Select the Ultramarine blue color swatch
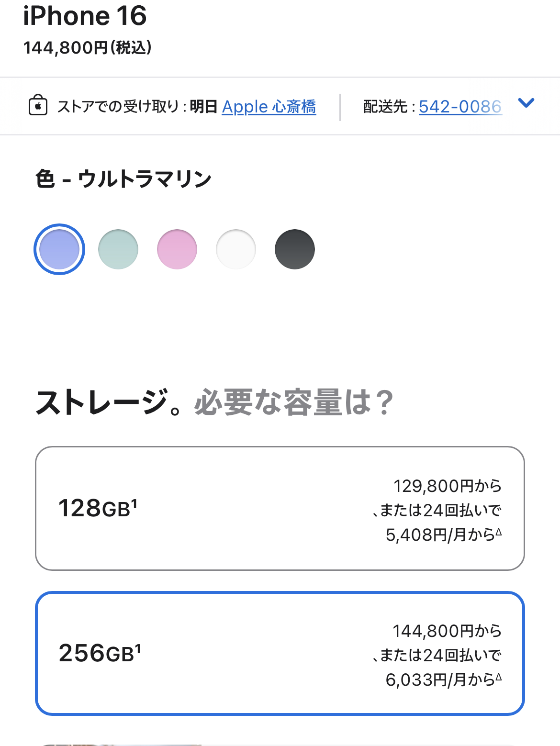The width and height of the screenshot is (560, 746). click(x=59, y=249)
